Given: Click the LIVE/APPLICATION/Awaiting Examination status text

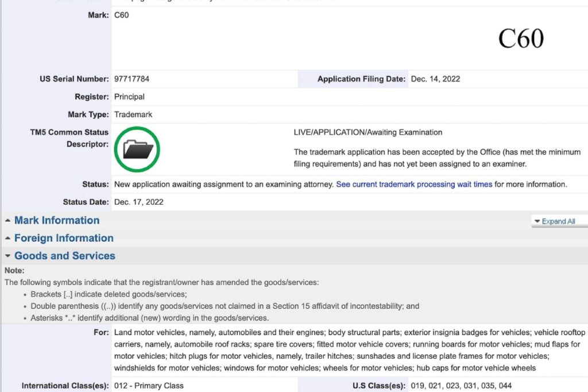Looking at the screenshot, I should coord(368,132).
